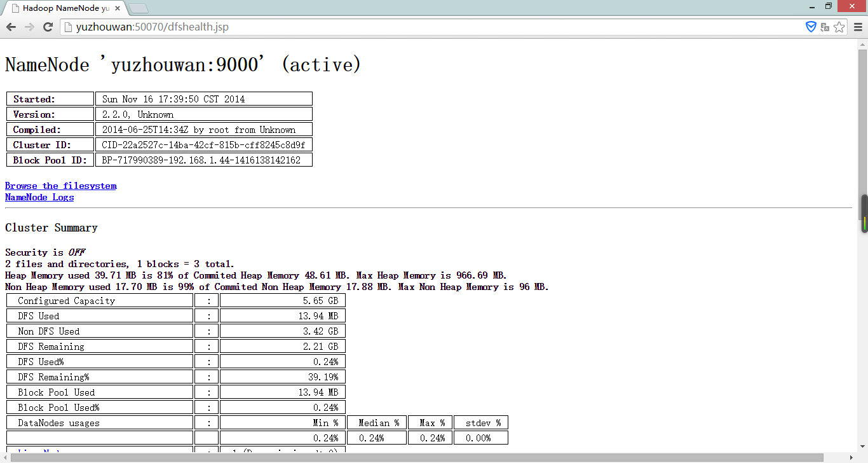Open the Browse the filesystem link
This screenshot has height=463, width=868.
[x=61, y=186]
